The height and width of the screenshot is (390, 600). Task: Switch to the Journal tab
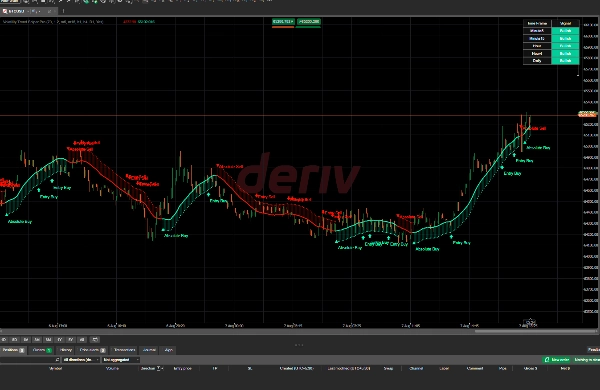pyautogui.click(x=149, y=350)
